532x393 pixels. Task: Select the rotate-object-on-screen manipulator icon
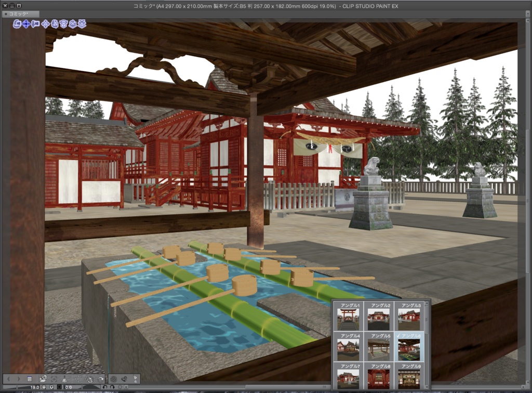pos(56,24)
